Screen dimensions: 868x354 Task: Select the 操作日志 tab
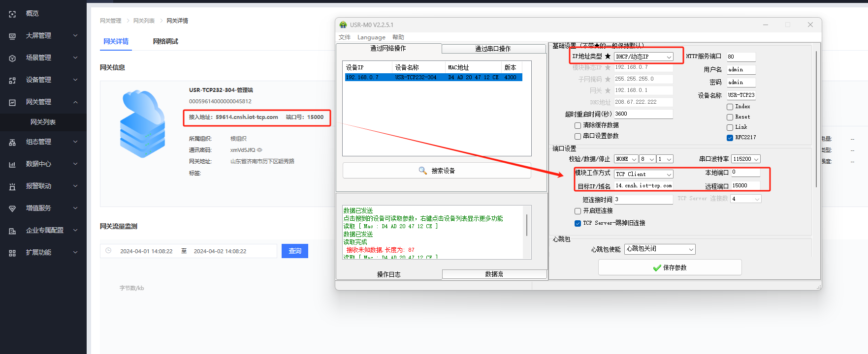tap(389, 274)
